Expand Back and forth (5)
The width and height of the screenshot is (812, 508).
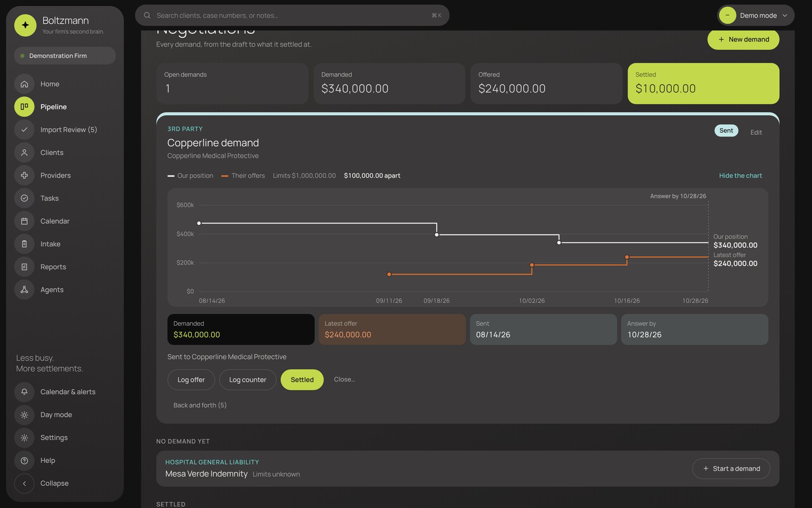[x=200, y=405]
